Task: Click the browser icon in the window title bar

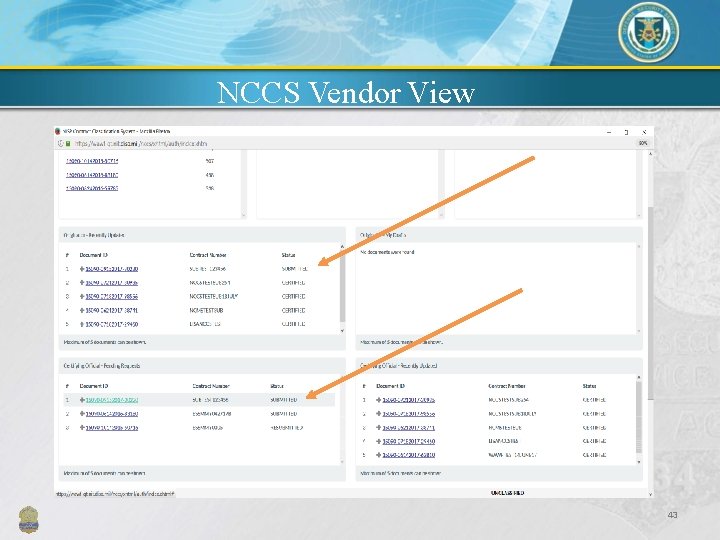Action: [57, 131]
